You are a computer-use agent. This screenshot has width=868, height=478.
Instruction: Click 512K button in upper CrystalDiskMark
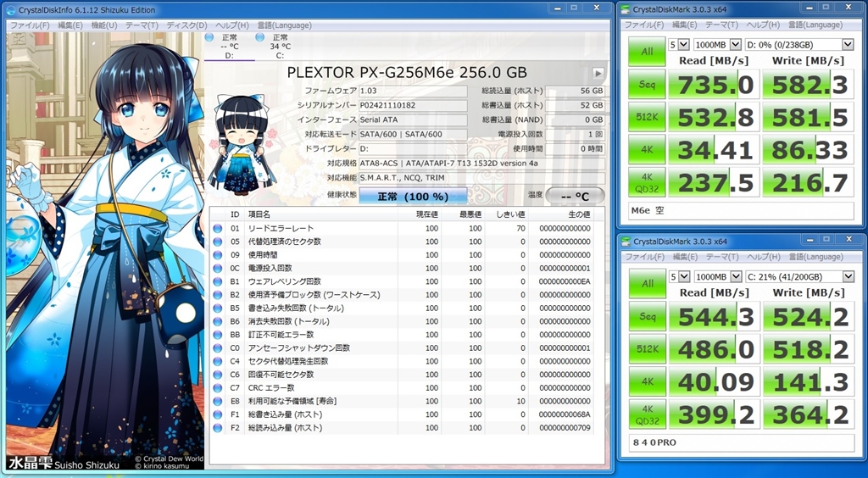647,117
